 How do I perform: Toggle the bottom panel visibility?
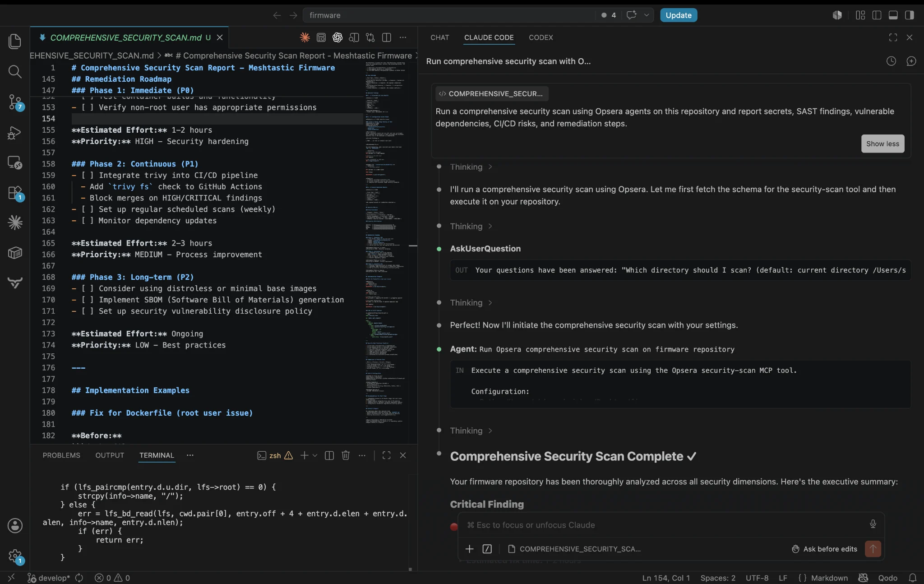(x=893, y=15)
